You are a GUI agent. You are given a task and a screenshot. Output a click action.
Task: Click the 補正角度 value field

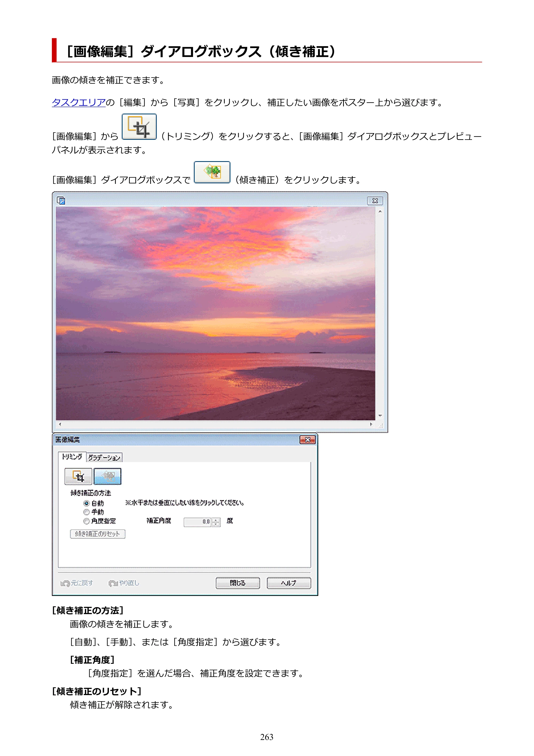[x=197, y=522]
